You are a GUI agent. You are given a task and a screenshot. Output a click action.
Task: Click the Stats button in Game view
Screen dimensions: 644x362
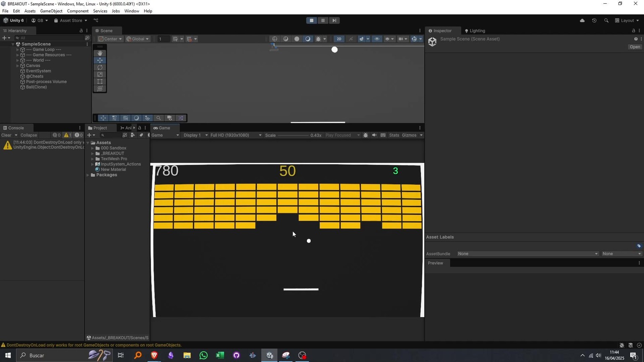point(394,135)
